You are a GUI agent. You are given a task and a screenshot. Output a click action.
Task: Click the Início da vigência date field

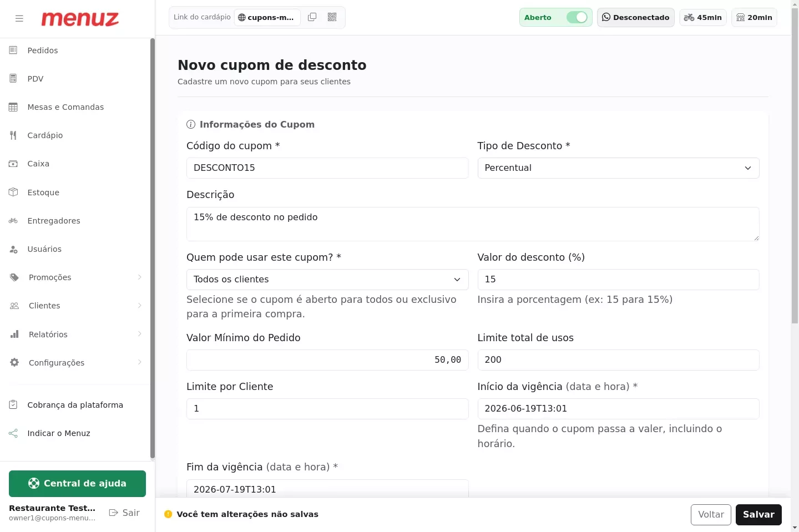tap(618, 409)
